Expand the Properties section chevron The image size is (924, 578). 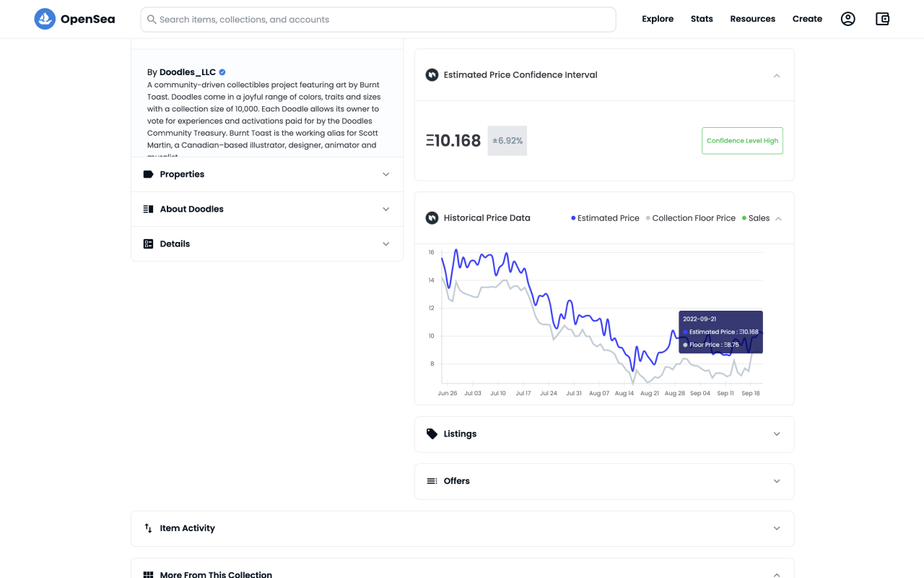385,174
